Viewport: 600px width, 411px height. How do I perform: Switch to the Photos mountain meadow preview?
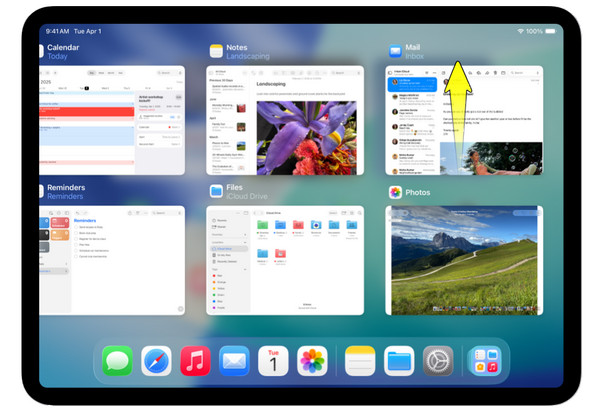pos(464,260)
